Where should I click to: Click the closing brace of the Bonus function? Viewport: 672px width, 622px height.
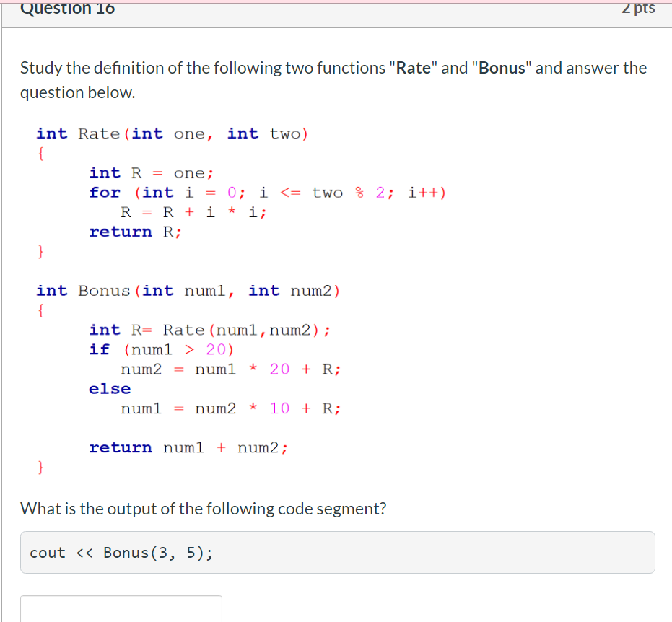[40, 467]
